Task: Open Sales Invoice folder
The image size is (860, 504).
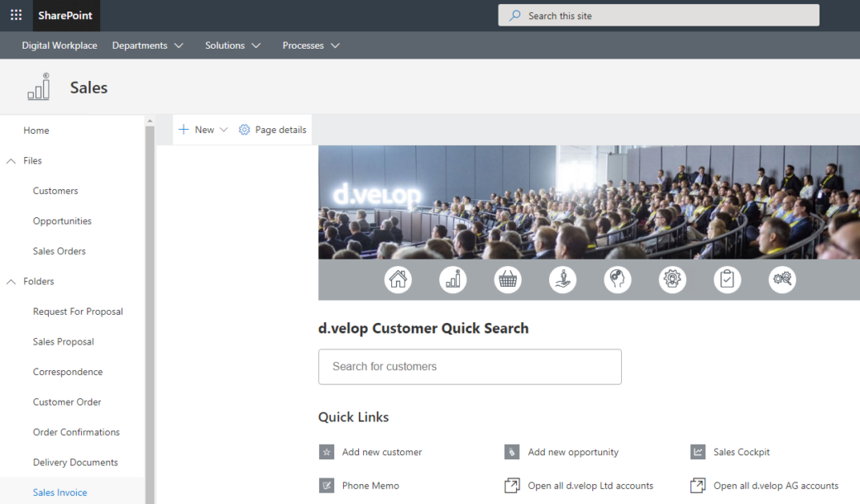Action: (x=60, y=492)
